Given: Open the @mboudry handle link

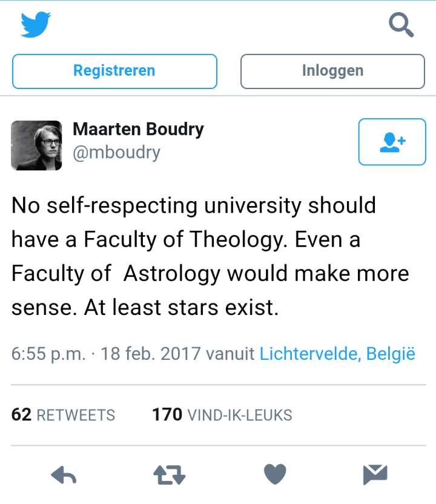Looking at the screenshot, I should 116,152.
